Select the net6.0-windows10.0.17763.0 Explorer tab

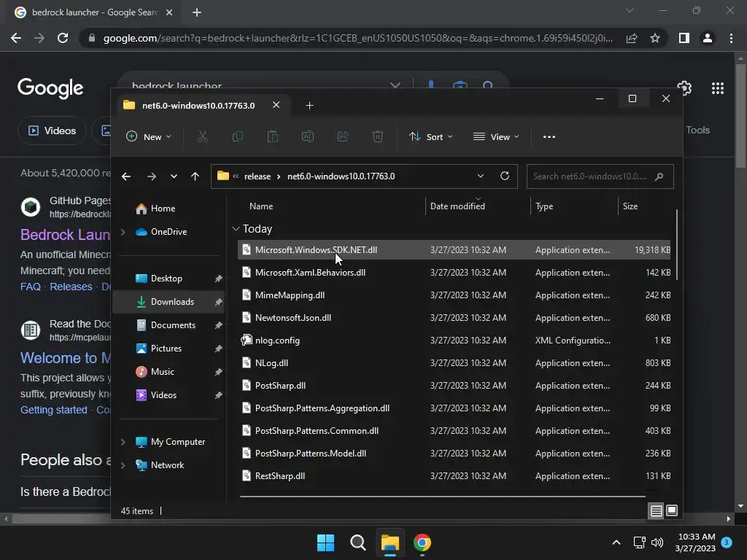(198, 105)
